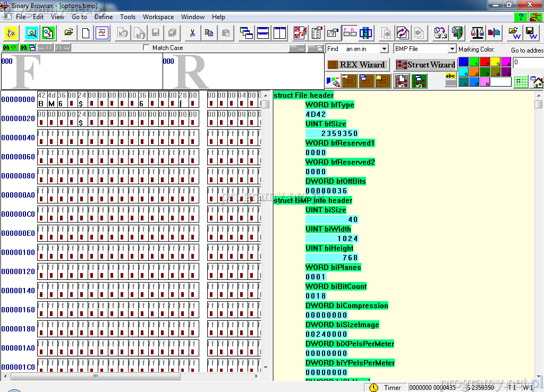The height and width of the screenshot is (392, 544).
Task: Click the home icon beside the grid
Action: [537, 82]
